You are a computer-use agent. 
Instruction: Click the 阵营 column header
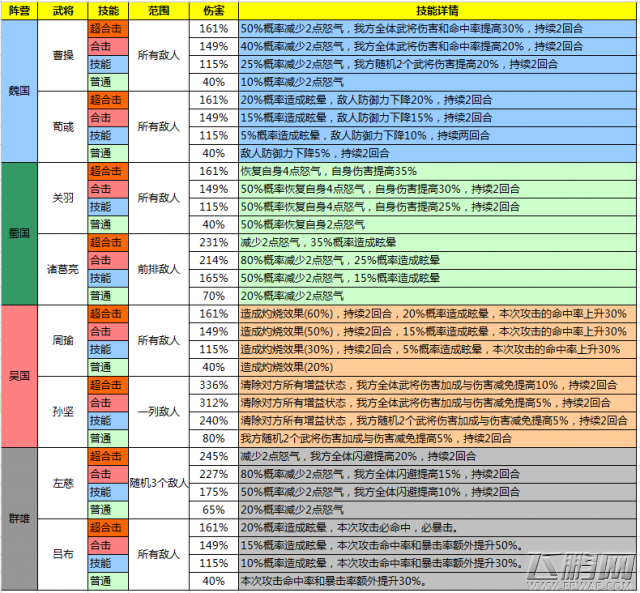pos(19,11)
